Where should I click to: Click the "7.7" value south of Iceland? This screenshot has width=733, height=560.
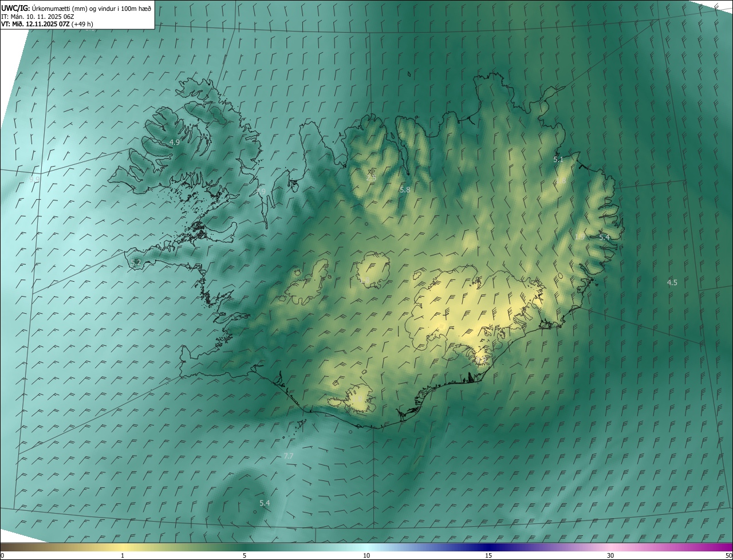pos(289,456)
